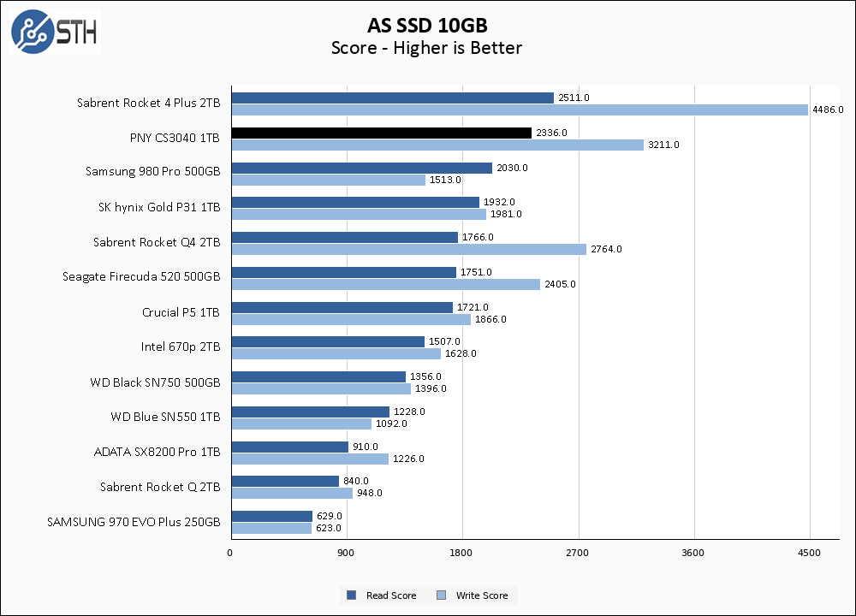Screen dimensions: 856x616
Task: Click the x-axis tick label '4500'
Action: pos(809,553)
